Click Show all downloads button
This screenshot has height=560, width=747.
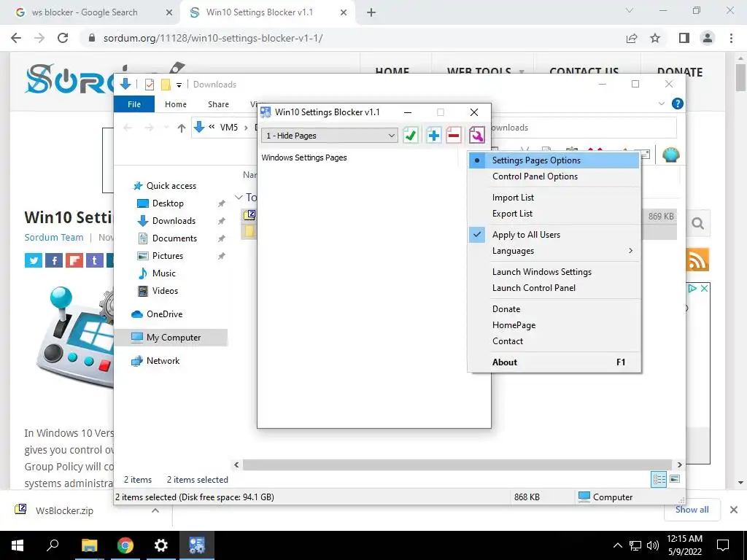[692, 510]
